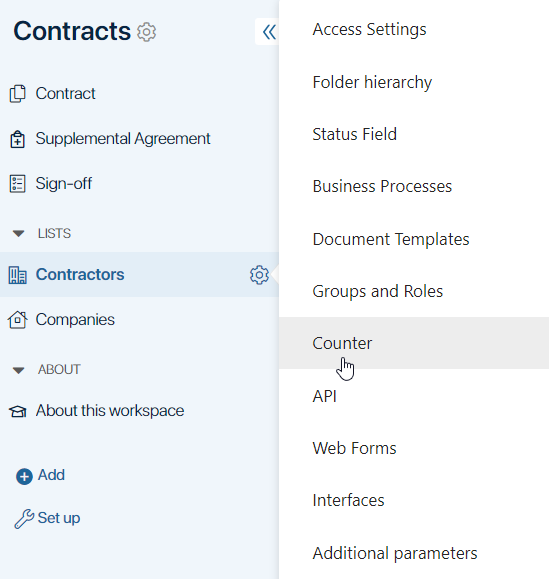Collapse the sidebar with the double-chevron icon

(269, 32)
